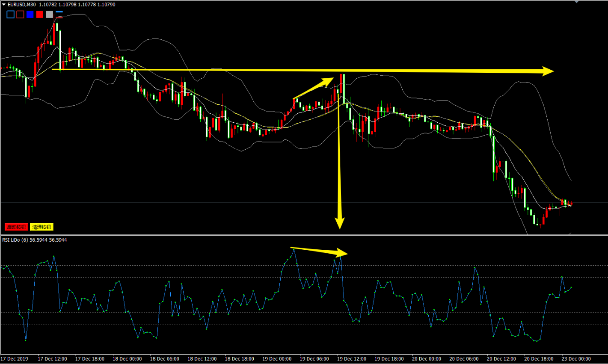Click the small dark red dash icon
This screenshot has width=608, height=364.
59,17
